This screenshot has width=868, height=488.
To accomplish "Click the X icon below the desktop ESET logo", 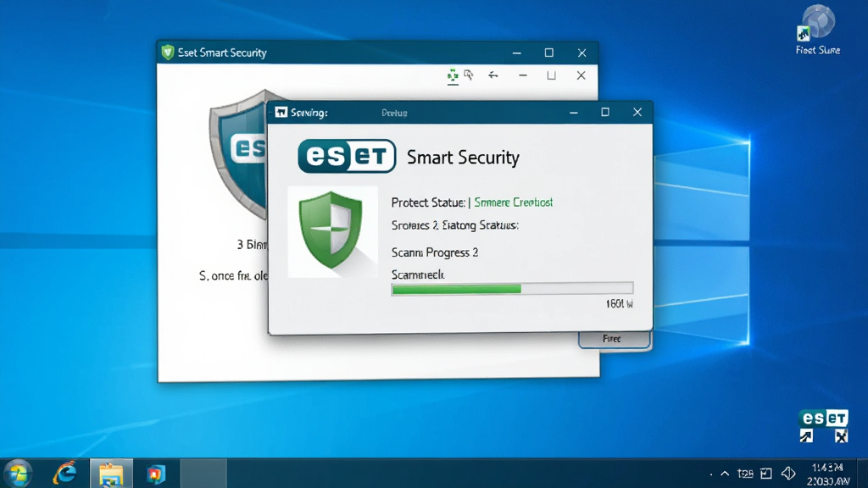I will pos(841,436).
